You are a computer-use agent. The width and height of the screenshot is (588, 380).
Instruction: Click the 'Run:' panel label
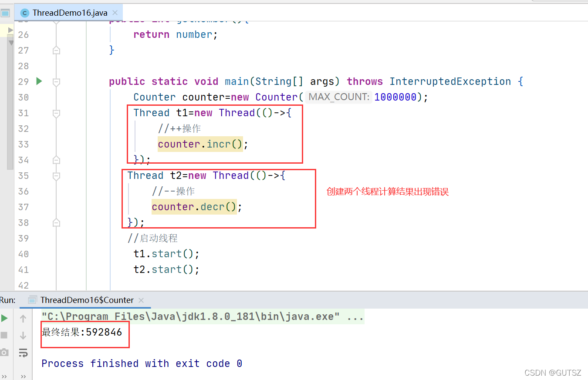[x=7, y=300]
